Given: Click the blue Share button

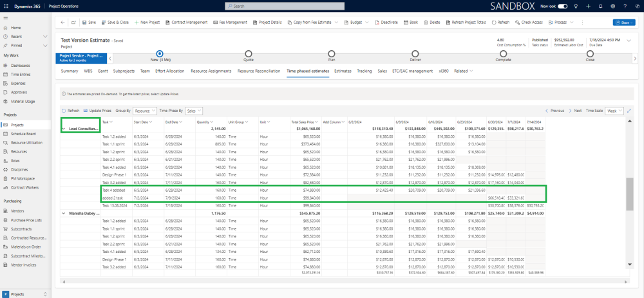Looking at the screenshot, I should click(x=623, y=22).
